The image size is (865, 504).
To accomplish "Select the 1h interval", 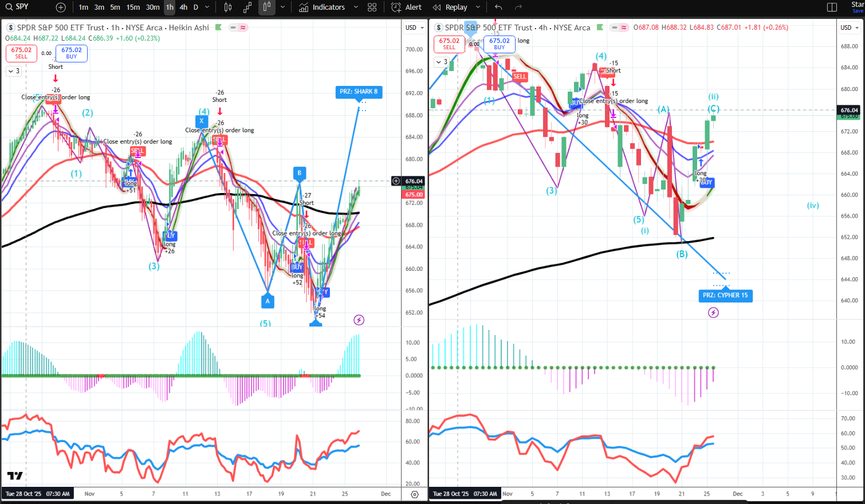I will coord(170,7).
